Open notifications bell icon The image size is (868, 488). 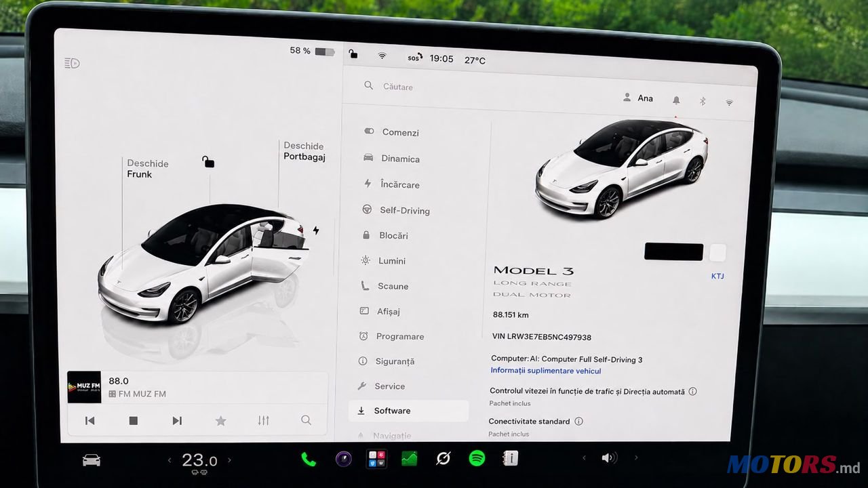(x=676, y=100)
